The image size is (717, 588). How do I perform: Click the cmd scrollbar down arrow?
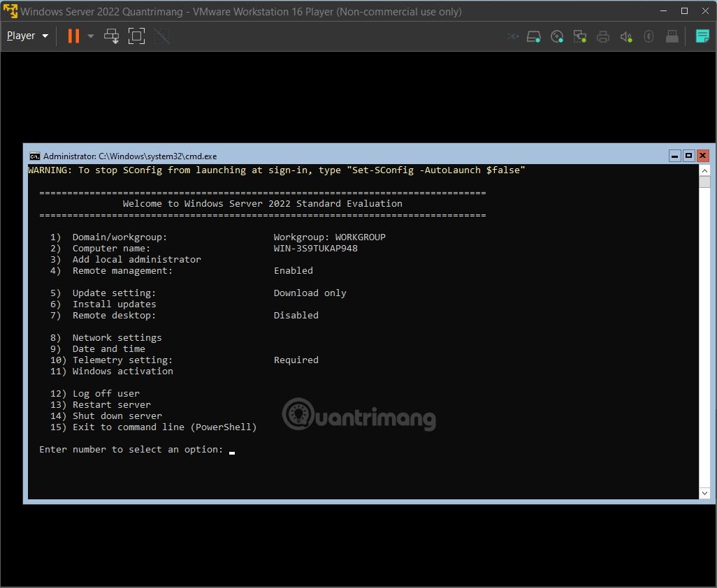coord(704,493)
